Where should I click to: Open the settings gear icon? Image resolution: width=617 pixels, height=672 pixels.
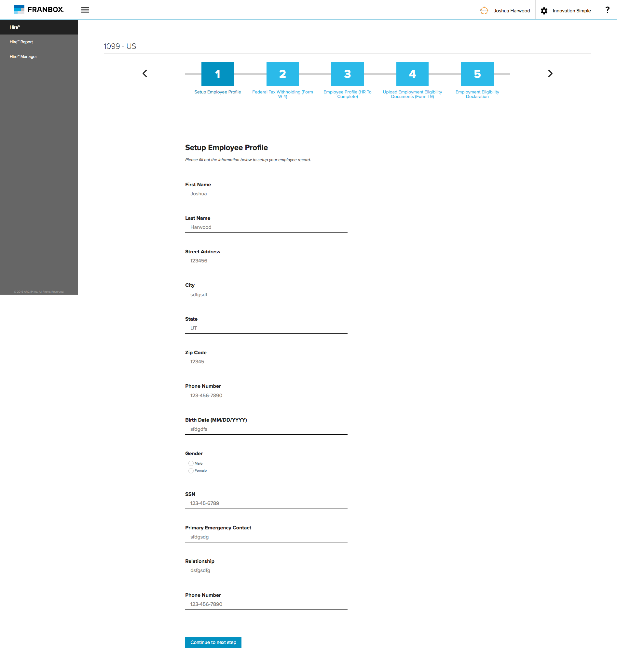(x=544, y=11)
